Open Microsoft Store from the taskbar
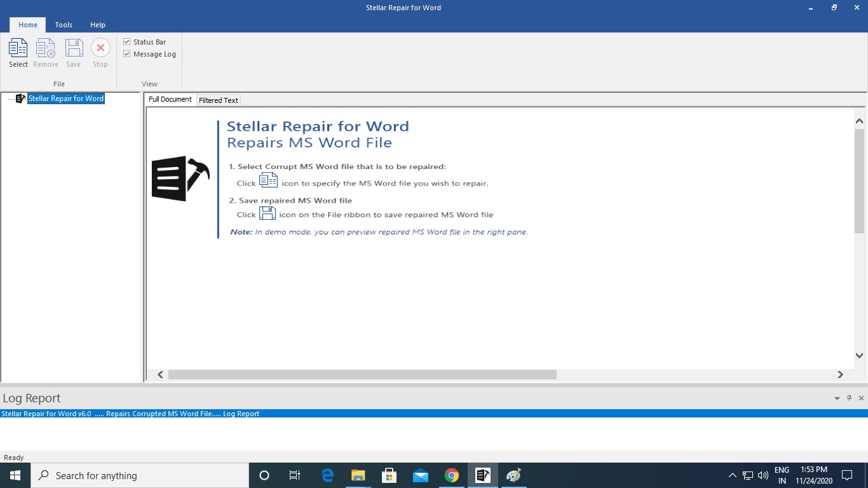This screenshot has height=488, width=868. click(x=390, y=475)
